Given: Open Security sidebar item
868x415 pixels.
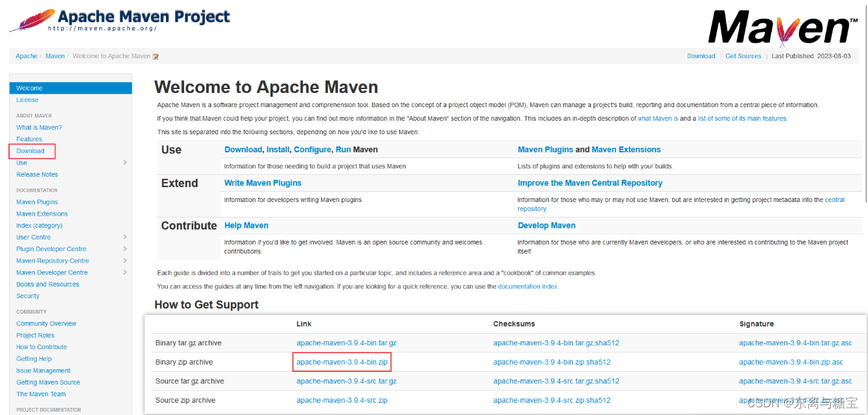Looking at the screenshot, I should click(x=28, y=296).
